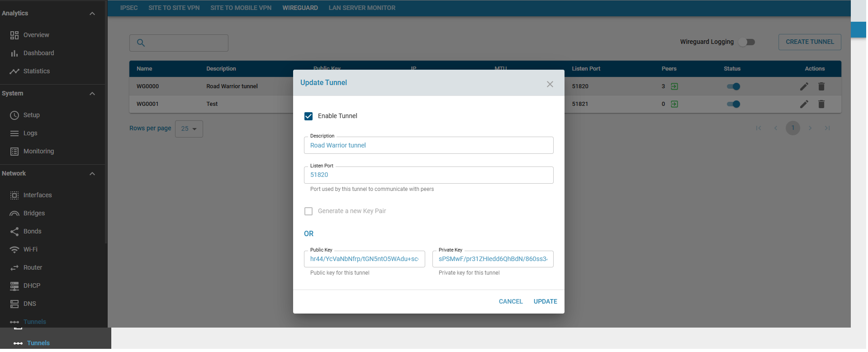Open Rows per page dropdown
Viewport: 868px width, 352px height.
point(189,129)
